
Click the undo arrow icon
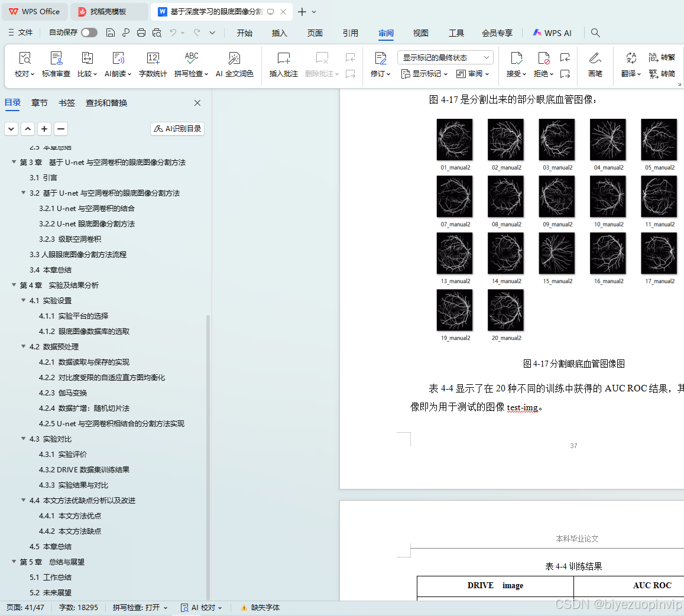pos(173,33)
